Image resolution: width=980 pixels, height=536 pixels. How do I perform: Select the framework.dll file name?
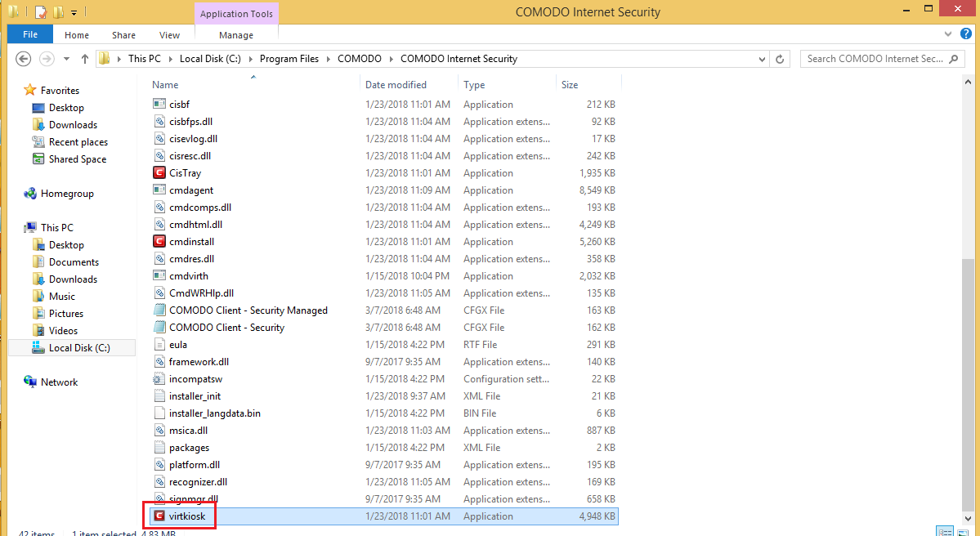tap(199, 362)
